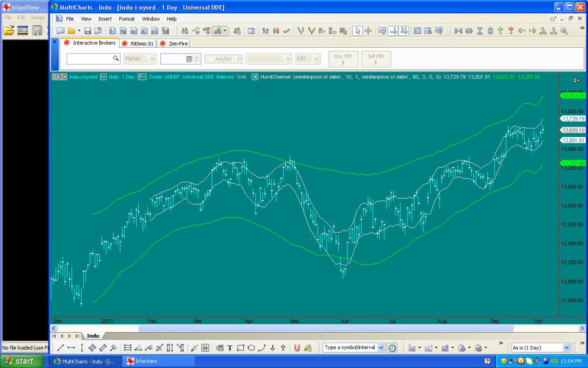
Task: Select the arrow down drawing tool
Action: [273, 347]
